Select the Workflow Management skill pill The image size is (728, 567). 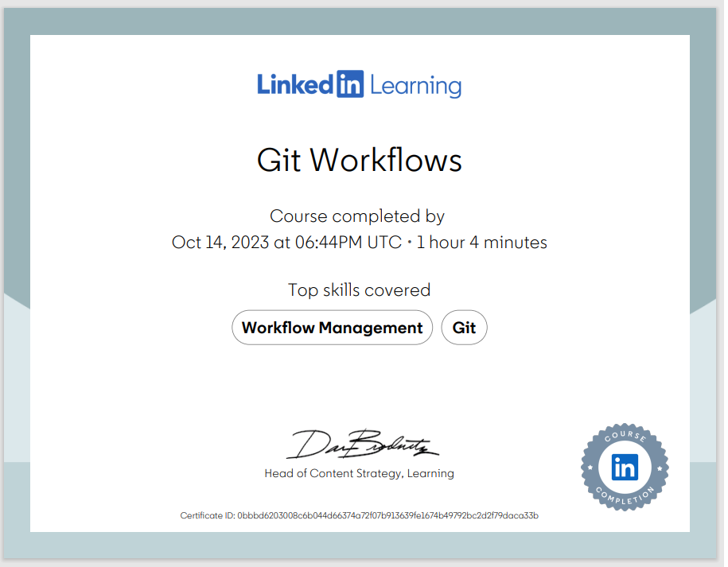(332, 328)
